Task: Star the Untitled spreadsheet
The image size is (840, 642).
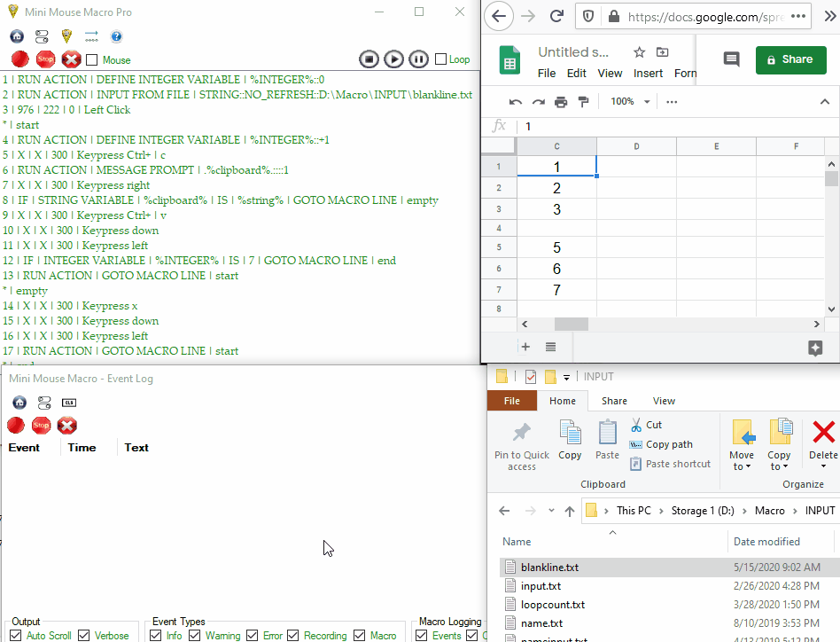Action: pyautogui.click(x=639, y=52)
